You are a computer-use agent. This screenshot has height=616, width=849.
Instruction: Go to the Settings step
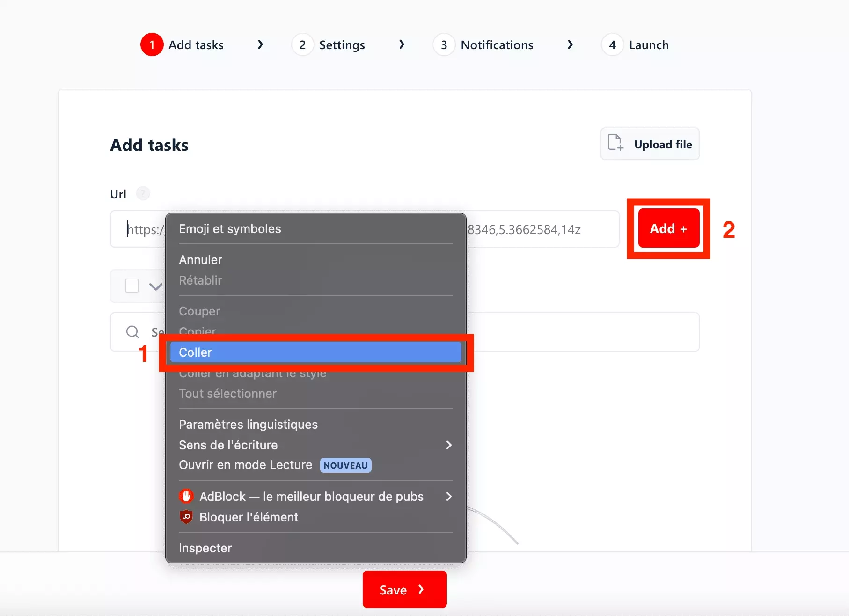click(341, 45)
